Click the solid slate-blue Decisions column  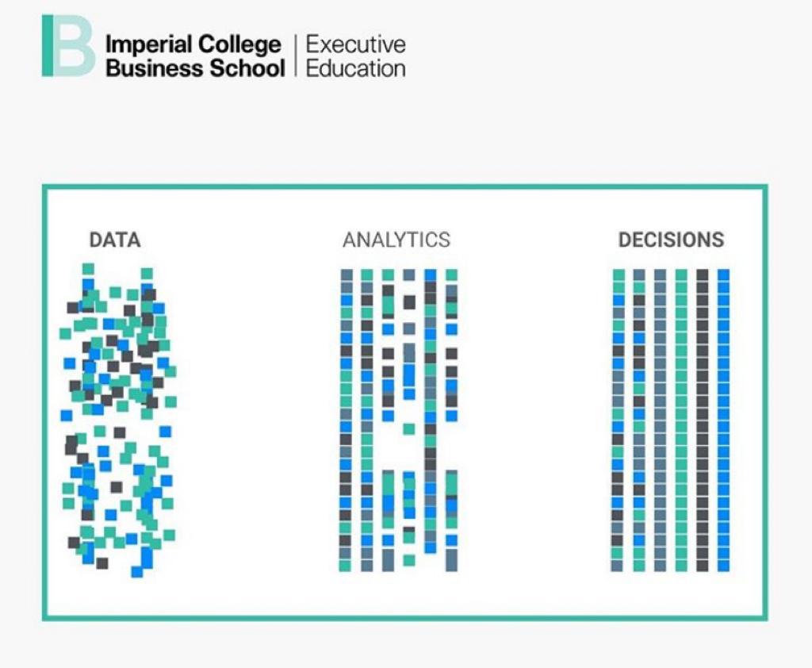(x=661, y=420)
